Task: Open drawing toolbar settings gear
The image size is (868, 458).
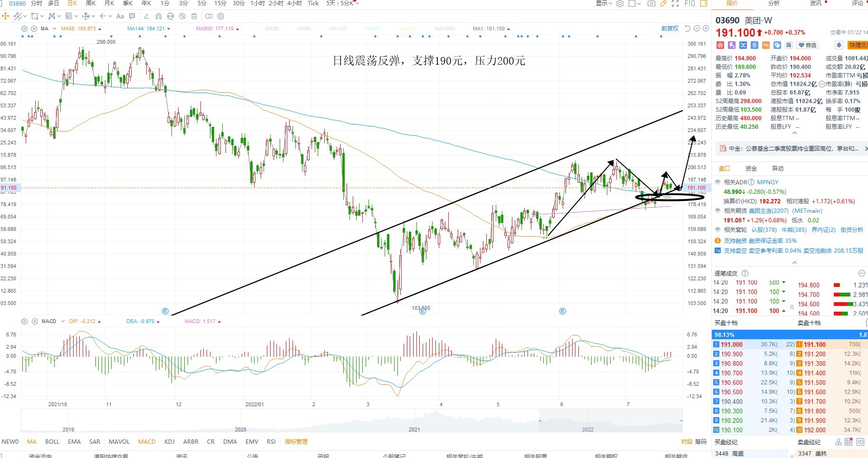Action: click(x=221, y=16)
